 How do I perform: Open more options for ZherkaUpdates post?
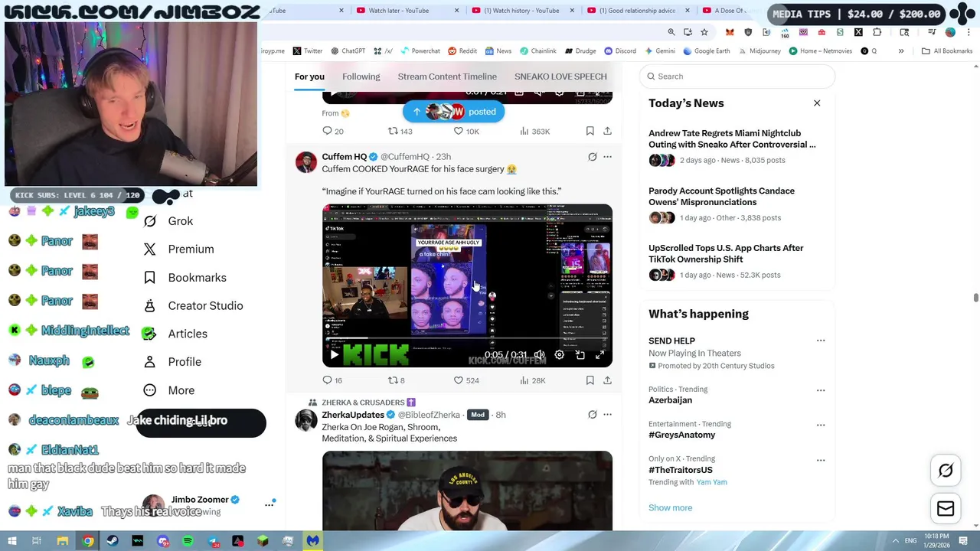[607, 415]
